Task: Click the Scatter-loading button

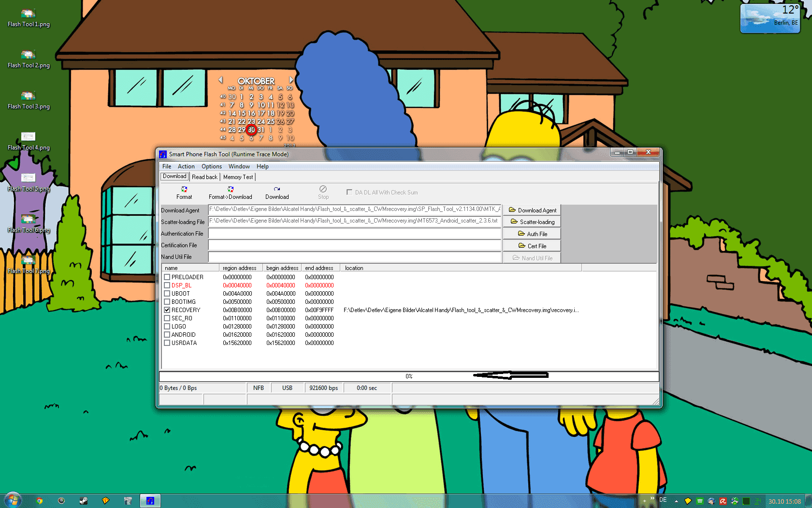Action: point(532,222)
